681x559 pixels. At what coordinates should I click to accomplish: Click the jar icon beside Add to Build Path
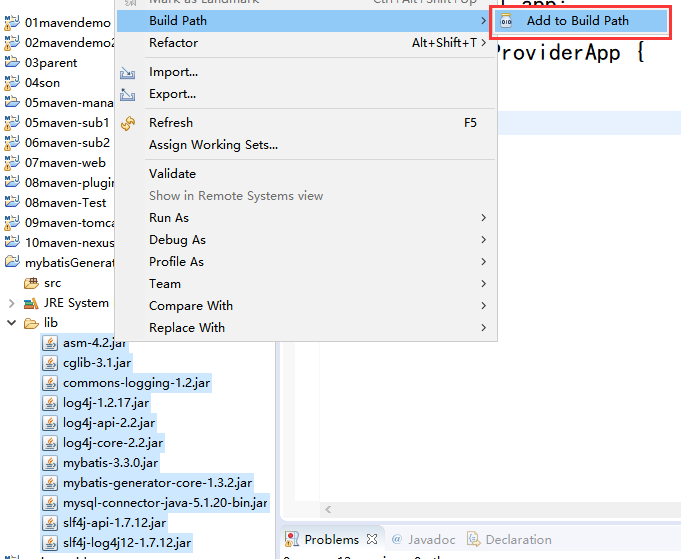pos(506,21)
